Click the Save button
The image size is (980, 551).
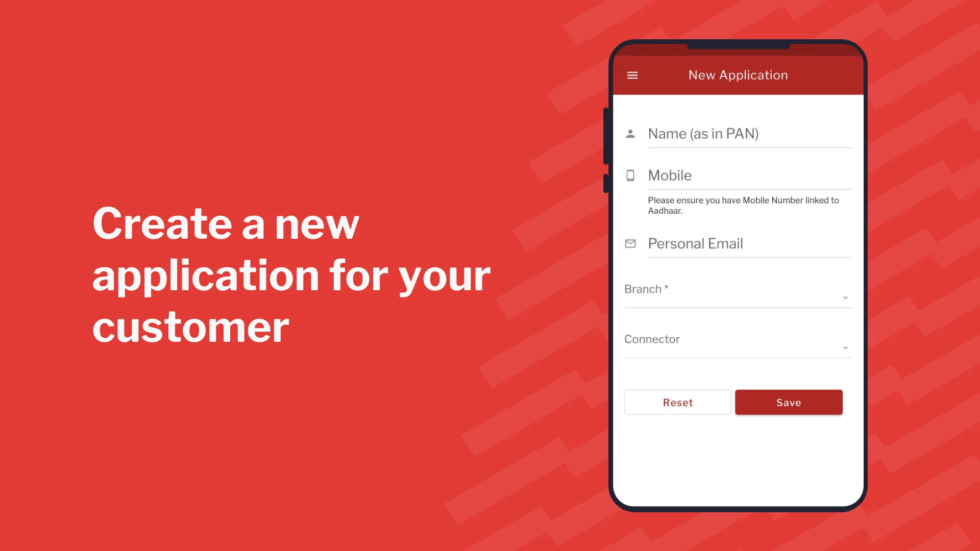[x=789, y=403]
